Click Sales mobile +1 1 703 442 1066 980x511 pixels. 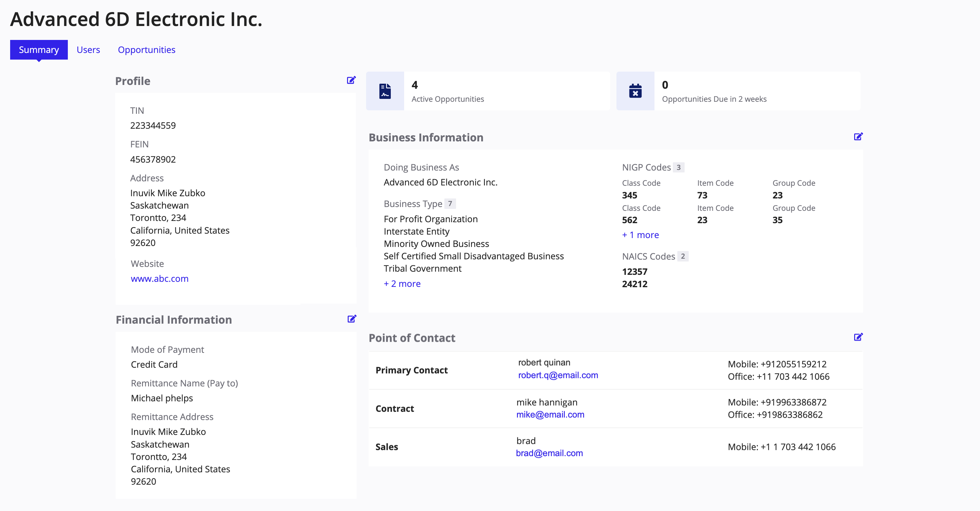(x=798, y=447)
